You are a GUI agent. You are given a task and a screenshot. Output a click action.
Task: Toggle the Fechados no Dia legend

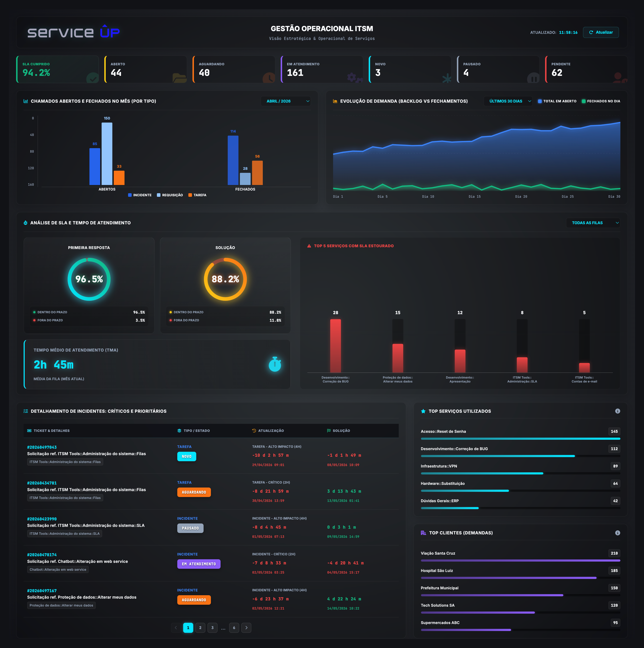(601, 101)
